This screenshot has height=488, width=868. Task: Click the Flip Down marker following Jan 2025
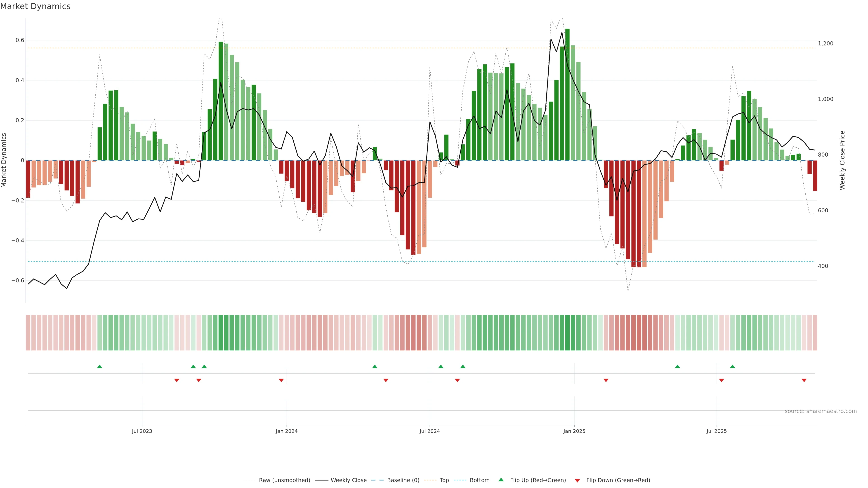(606, 380)
